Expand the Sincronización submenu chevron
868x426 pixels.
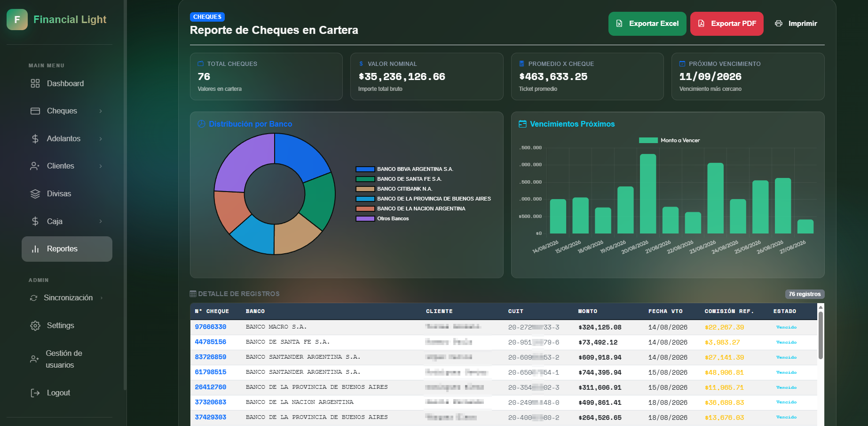(x=102, y=298)
